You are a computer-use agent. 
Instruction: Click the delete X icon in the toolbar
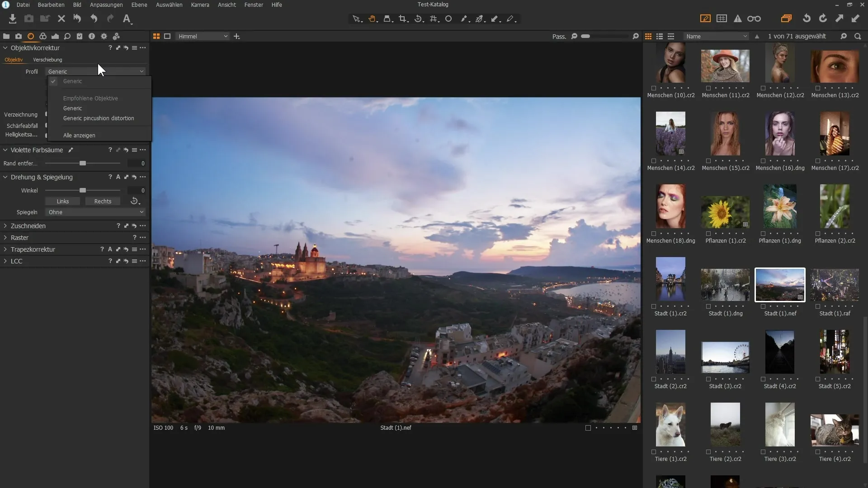pyautogui.click(x=61, y=19)
